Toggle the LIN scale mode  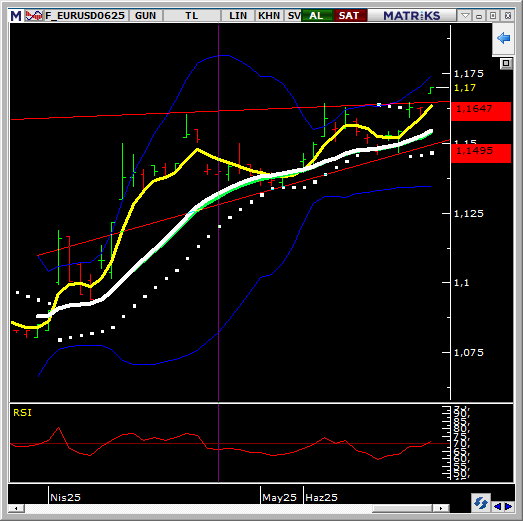click(238, 16)
